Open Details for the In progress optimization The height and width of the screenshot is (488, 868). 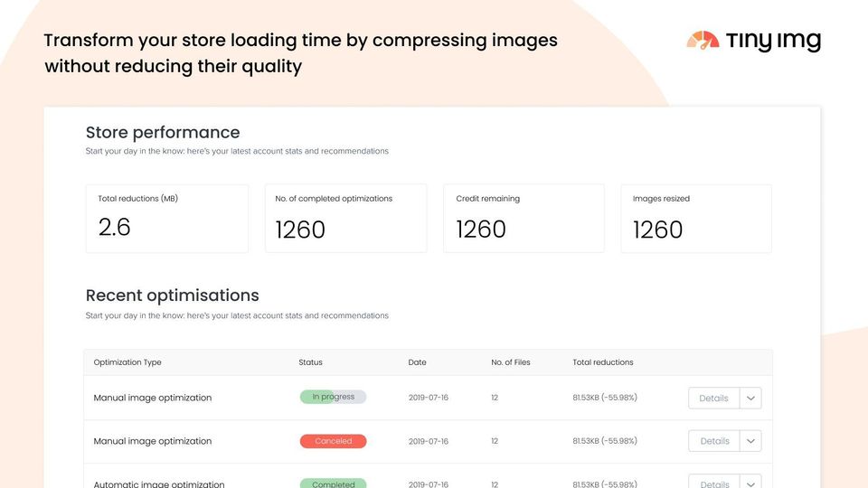pos(713,398)
